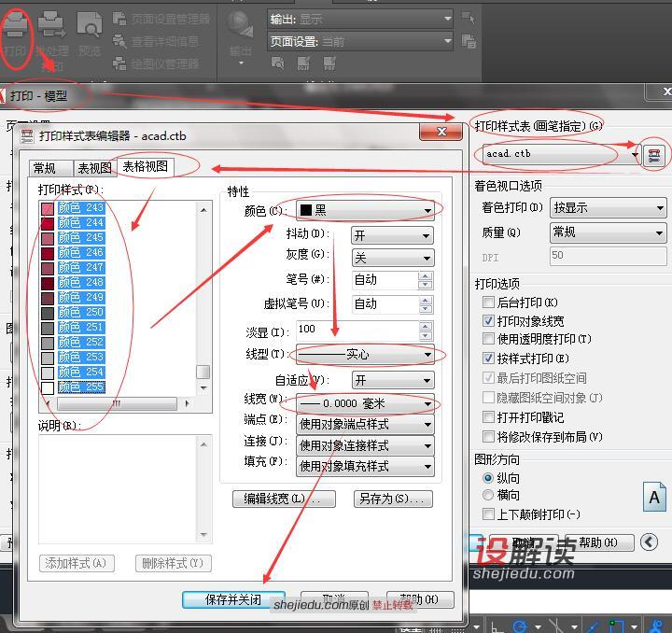Open the 灰度 dropdown set to 关
672x633 pixels.
click(393, 258)
